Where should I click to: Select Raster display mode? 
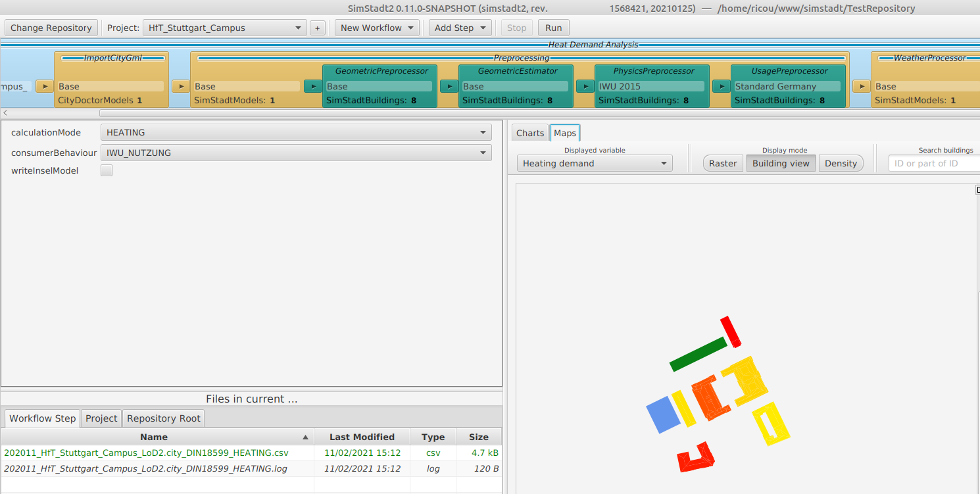723,163
